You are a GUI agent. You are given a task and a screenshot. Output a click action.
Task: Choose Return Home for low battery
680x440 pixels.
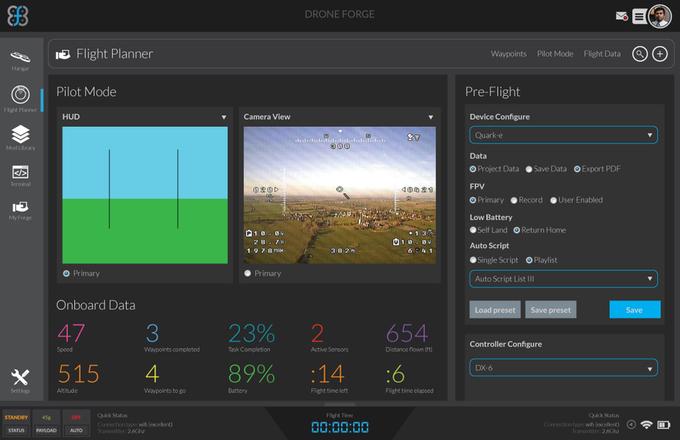[x=517, y=230]
